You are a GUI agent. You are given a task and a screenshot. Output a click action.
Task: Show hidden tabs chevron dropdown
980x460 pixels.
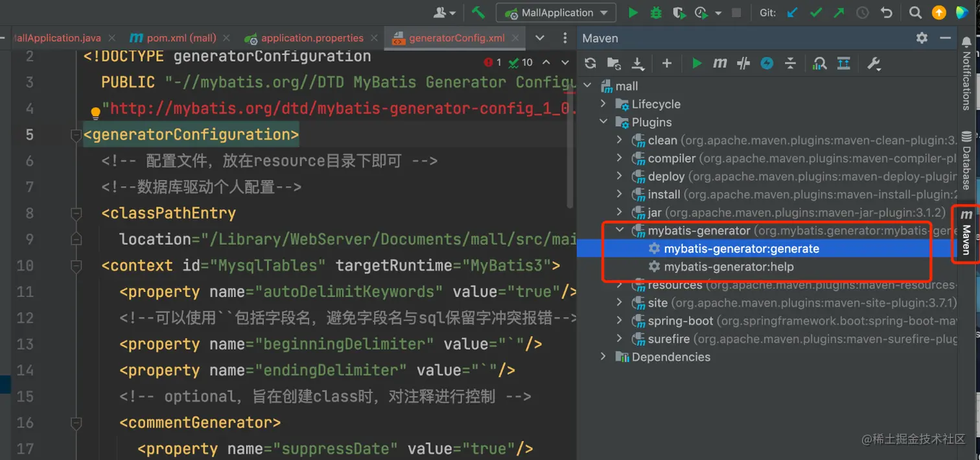(x=540, y=38)
